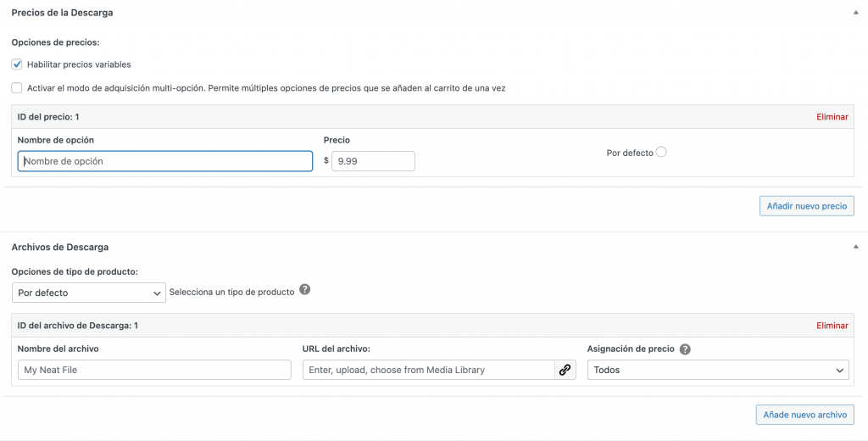
Task: Click the Opciones de precios label
Action: (x=55, y=42)
